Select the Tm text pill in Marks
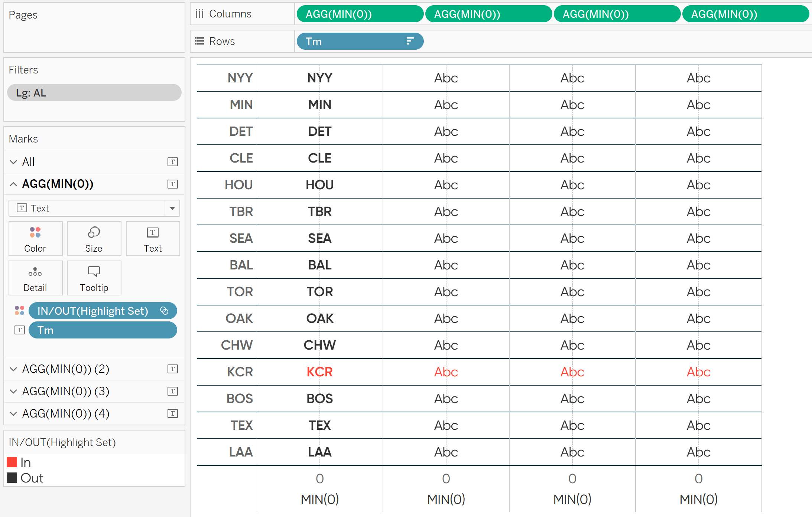 coord(103,330)
